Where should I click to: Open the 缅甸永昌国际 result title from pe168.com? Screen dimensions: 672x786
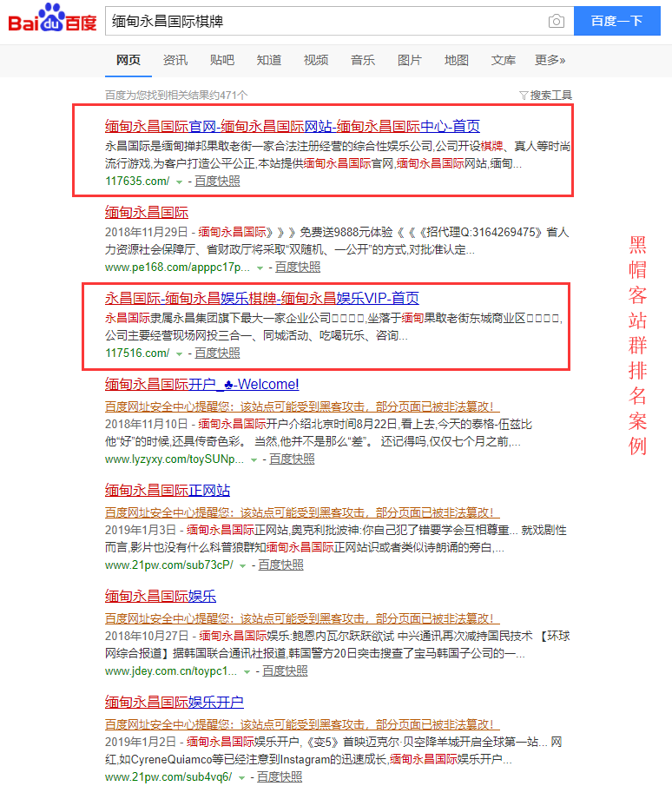[x=147, y=213]
